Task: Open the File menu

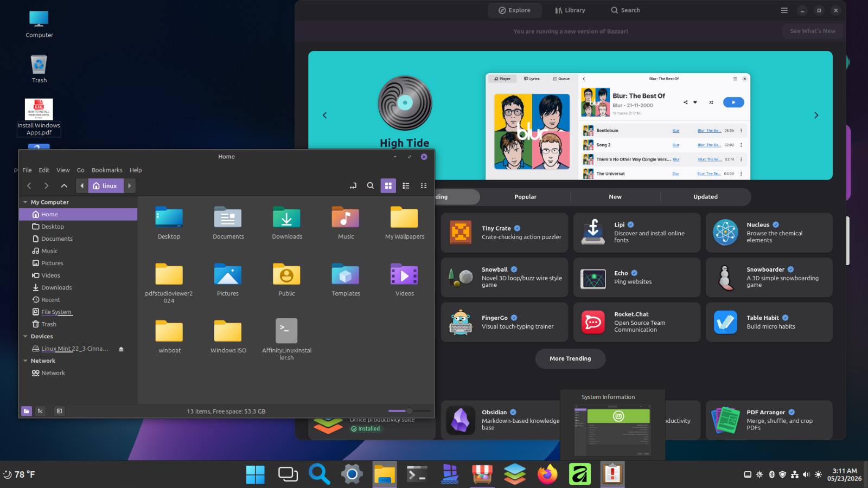Action: click(27, 170)
